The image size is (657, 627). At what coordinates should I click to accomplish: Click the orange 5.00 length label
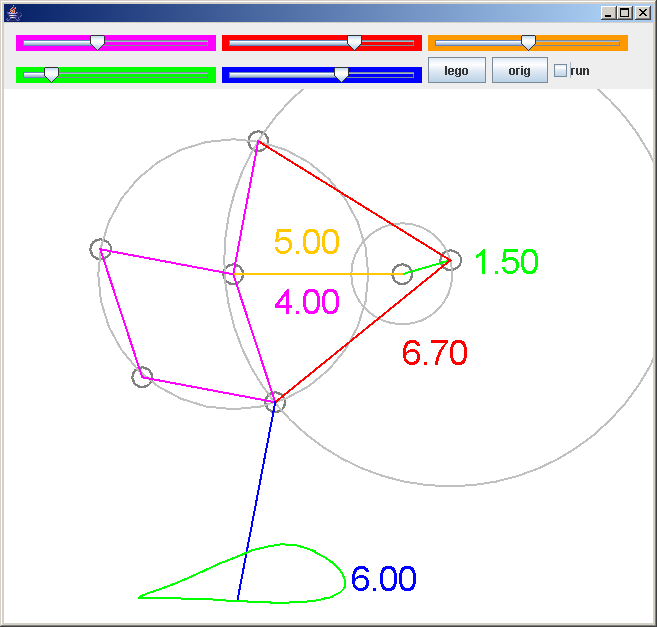click(307, 242)
